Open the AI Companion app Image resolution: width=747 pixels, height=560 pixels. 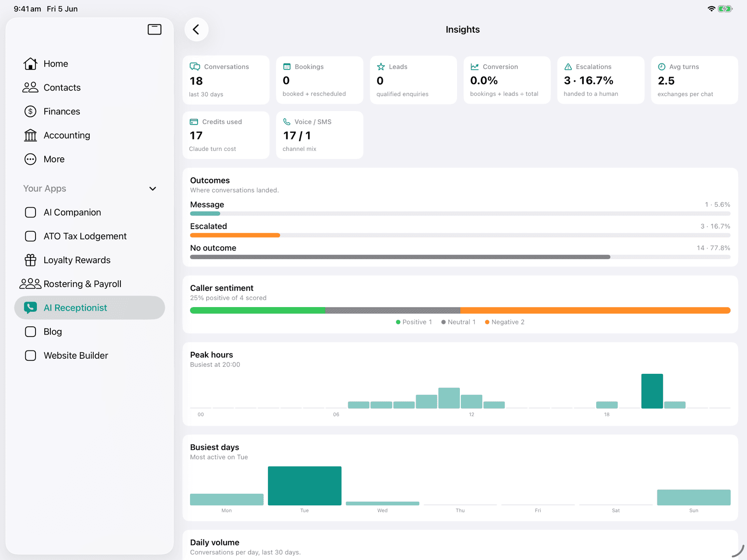(x=90, y=212)
